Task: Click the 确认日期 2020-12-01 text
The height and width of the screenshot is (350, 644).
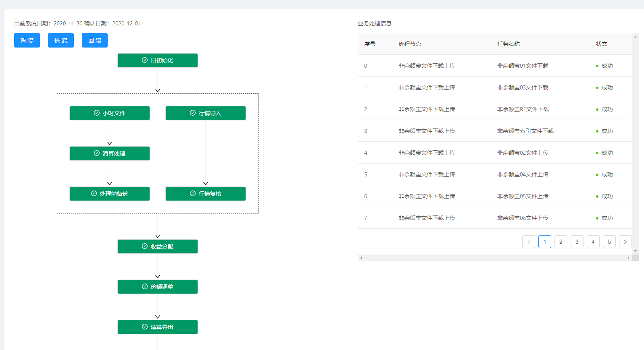Action: [x=113, y=23]
